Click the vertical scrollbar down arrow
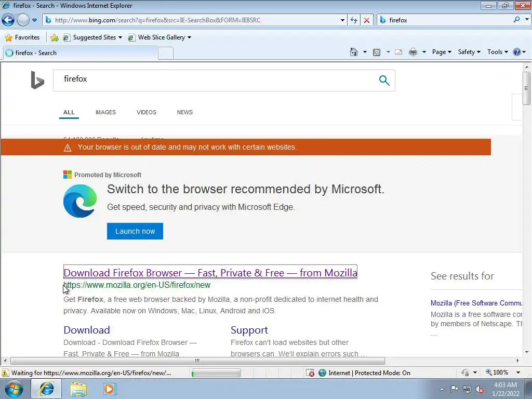 tap(526, 352)
